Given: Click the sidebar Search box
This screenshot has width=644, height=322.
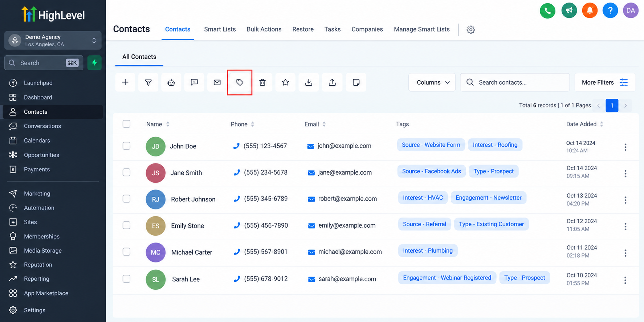Looking at the screenshot, I should [44, 63].
